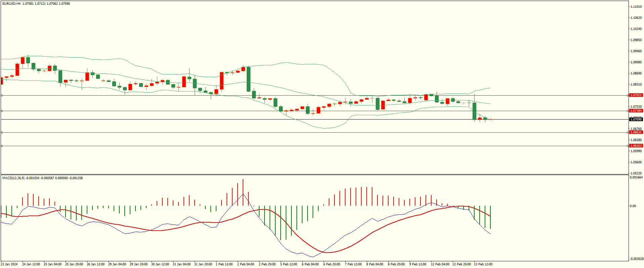Click the 8 Feb 20:00 time label
This screenshot has width=644, height=268.
[396, 264]
